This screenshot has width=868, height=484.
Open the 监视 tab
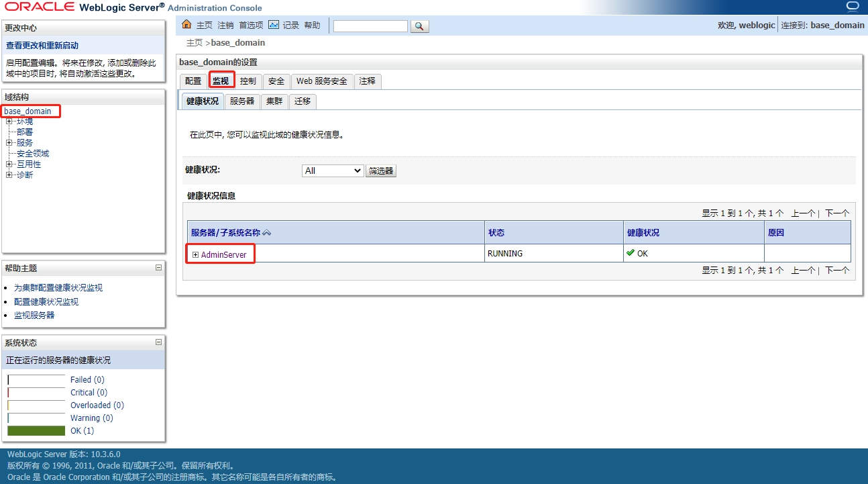221,81
